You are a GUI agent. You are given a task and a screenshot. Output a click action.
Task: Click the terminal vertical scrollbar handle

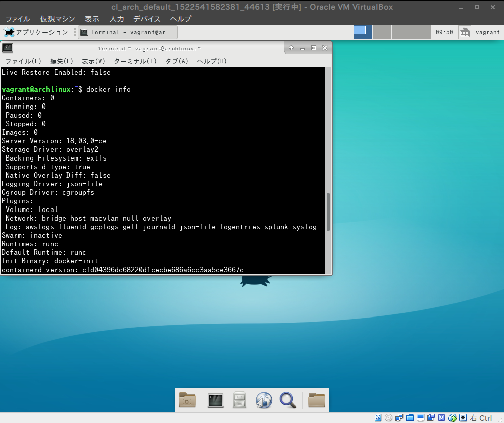click(x=328, y=212)
